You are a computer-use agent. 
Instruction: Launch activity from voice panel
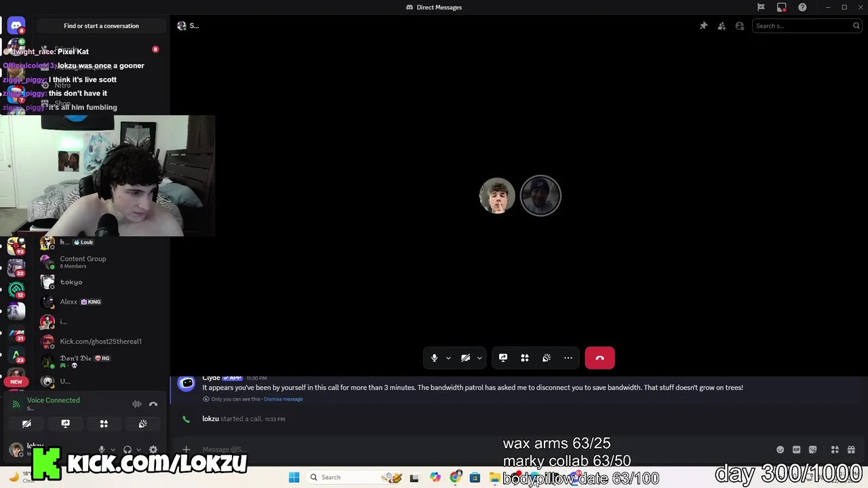(104, 424)
